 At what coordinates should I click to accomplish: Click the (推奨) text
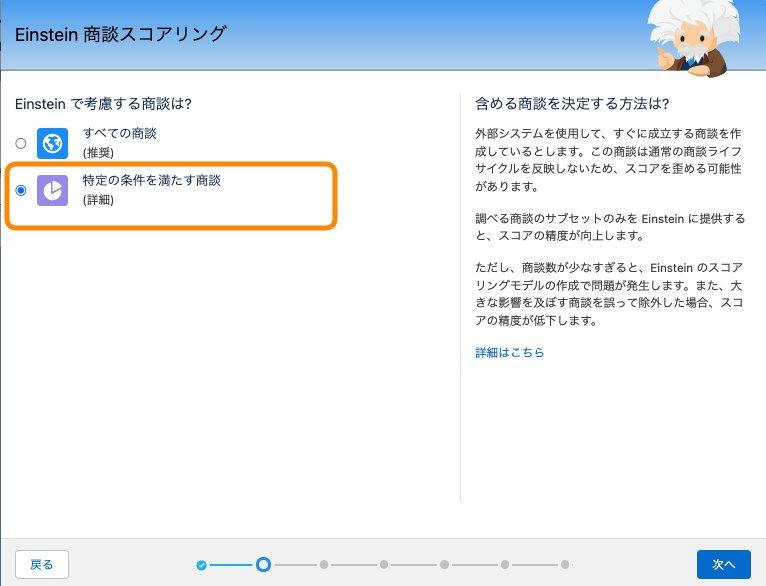click(98, 153)
